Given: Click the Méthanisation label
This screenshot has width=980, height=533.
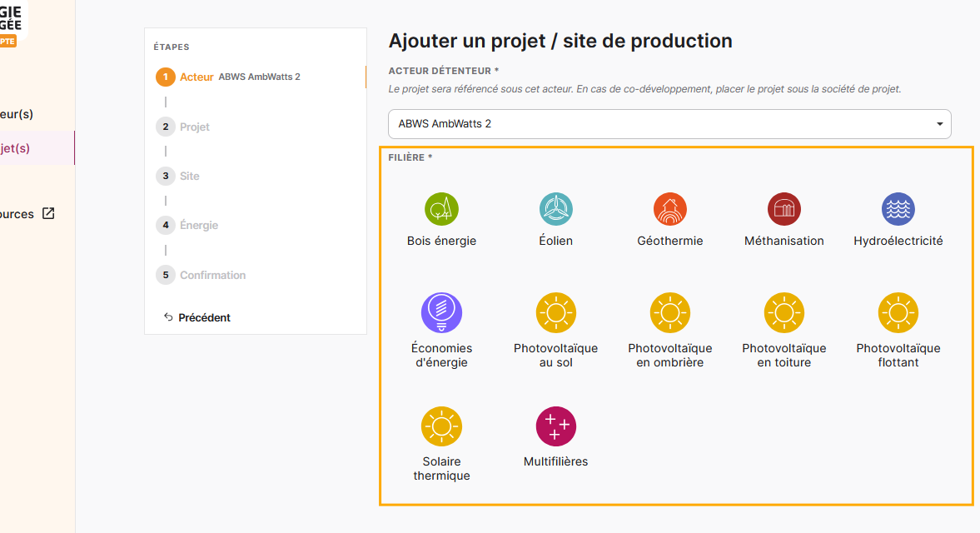Looking at the screenshot, I should tap(784, 241).
